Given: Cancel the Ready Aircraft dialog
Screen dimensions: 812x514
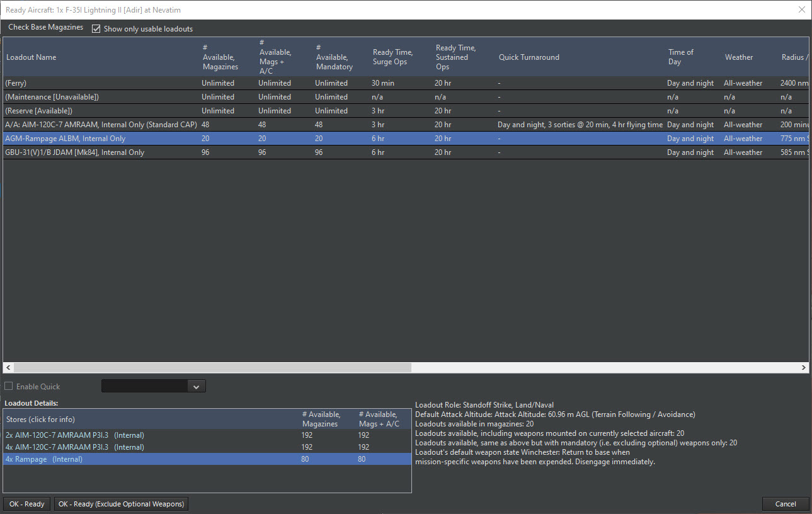Looking at the screenshot, I should (x=786, y=504).
